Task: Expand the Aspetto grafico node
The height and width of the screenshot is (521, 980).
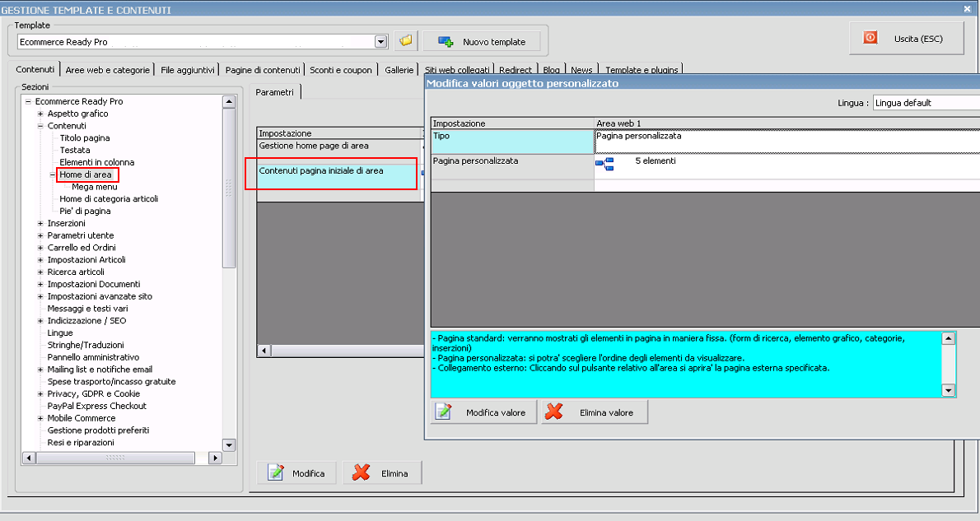Action: click(40, 114)
